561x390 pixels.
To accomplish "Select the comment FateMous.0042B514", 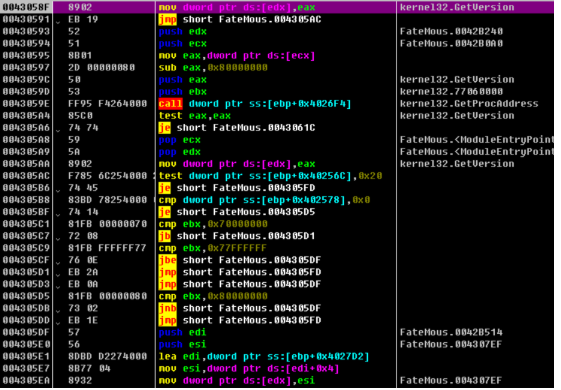I will click(451, 332).
